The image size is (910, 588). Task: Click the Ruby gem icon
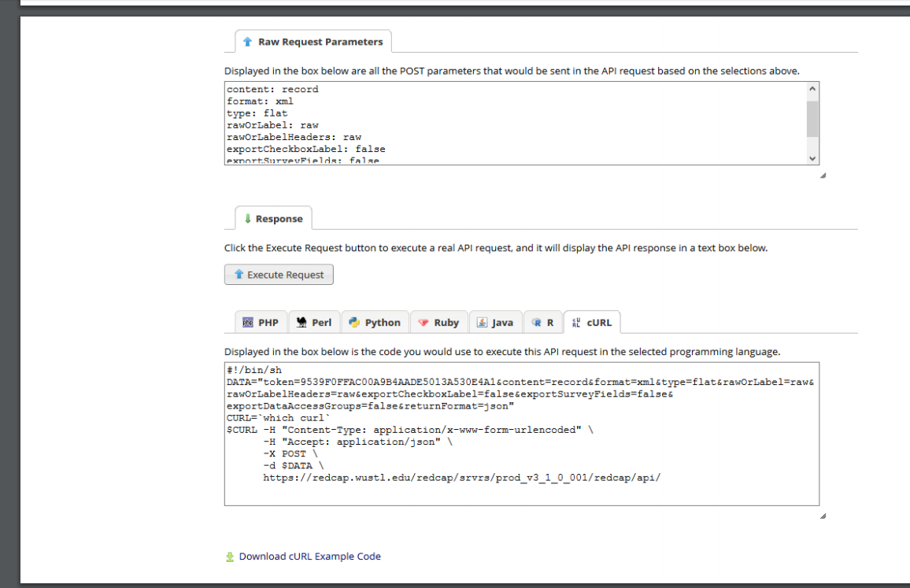[424, 321]
